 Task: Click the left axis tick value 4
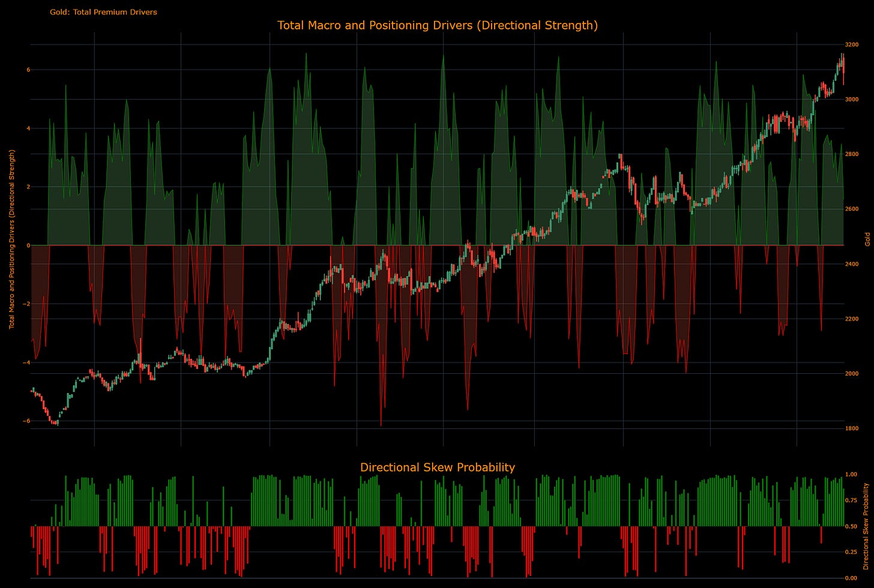pyautogui.click(x=28, y=128)
